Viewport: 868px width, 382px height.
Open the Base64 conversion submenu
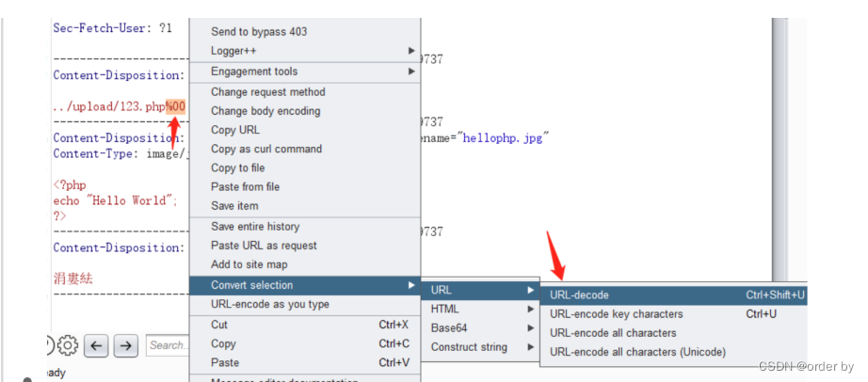tap(480, 327)
